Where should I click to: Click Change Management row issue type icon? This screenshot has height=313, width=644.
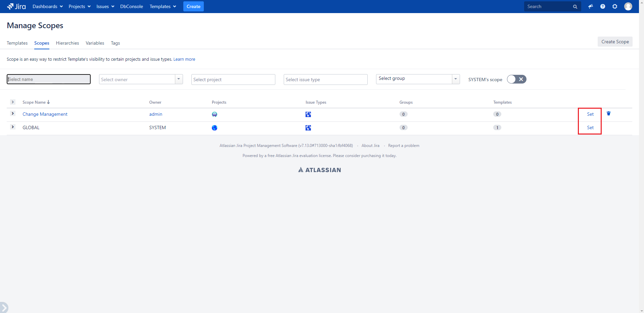click(308, 114)
